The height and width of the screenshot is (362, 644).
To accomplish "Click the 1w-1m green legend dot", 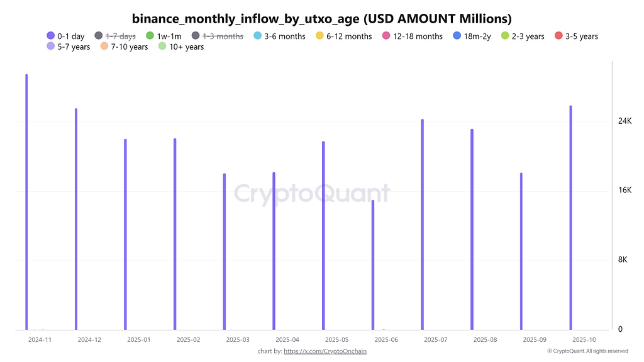I will (150, 36).
